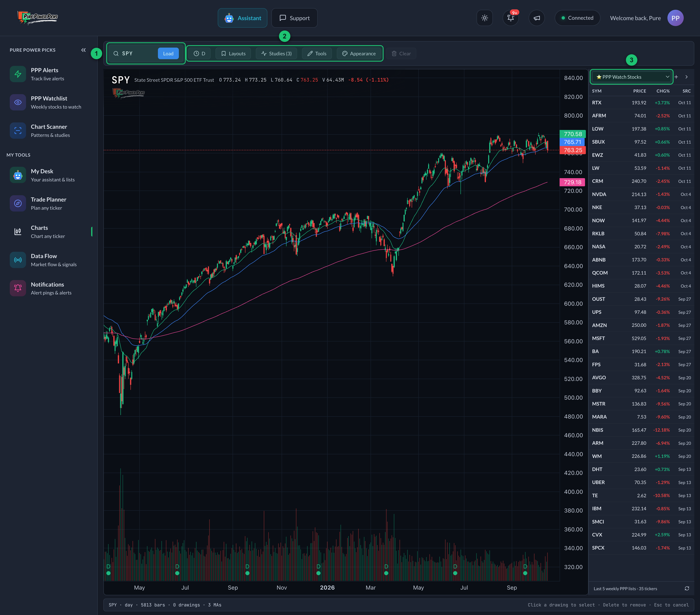Select CRM row in the watchlist

[x=641, y=181]
